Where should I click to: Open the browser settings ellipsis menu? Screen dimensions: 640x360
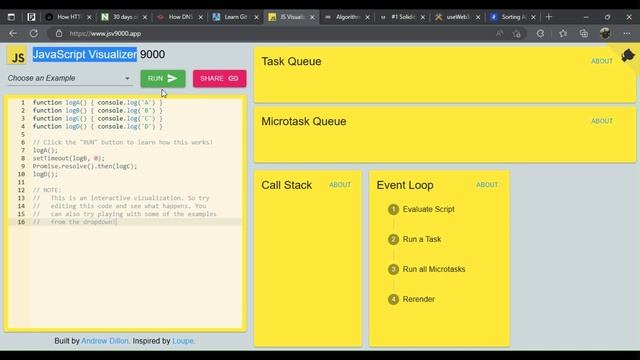coord(627,33)
